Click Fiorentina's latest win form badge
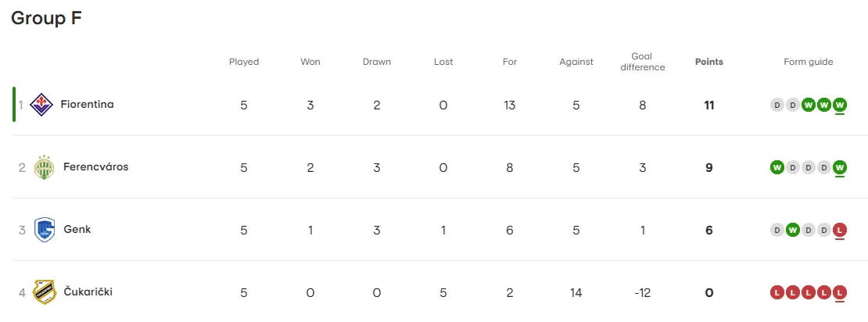 840,105
